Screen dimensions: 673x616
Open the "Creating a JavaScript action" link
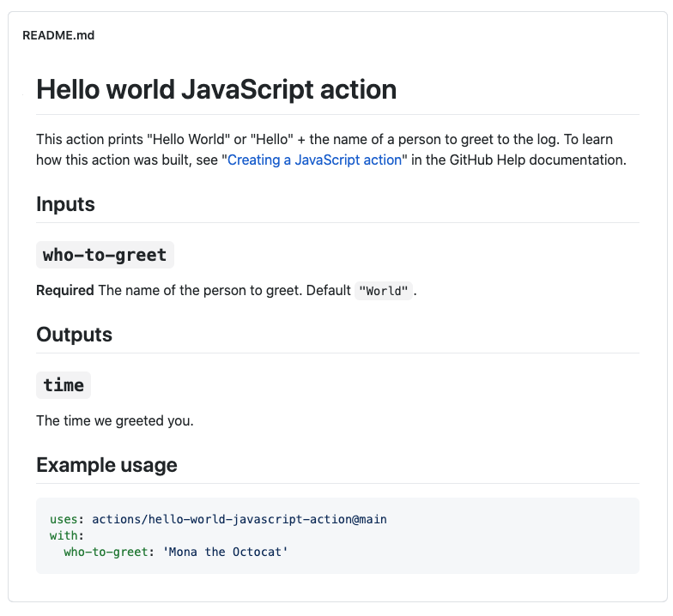(x=314, y=160)
